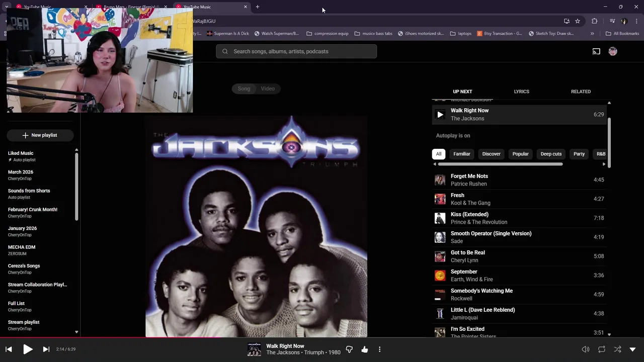Switch to the Bruno Mars Finesse tab

132,7
